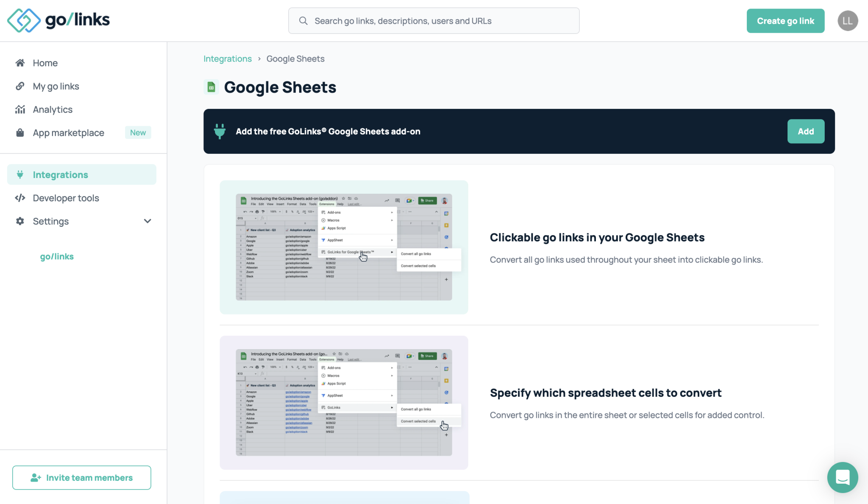Select the Home icon in the sidebar
The width and height of the screenshot is (868, 504).
(x=20, y=63)
